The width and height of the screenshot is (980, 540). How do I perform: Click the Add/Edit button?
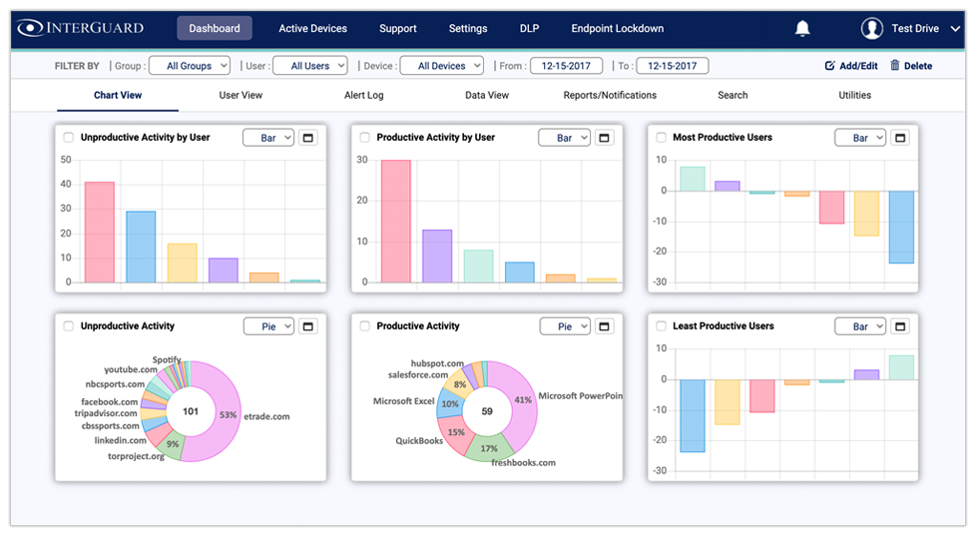850,66
